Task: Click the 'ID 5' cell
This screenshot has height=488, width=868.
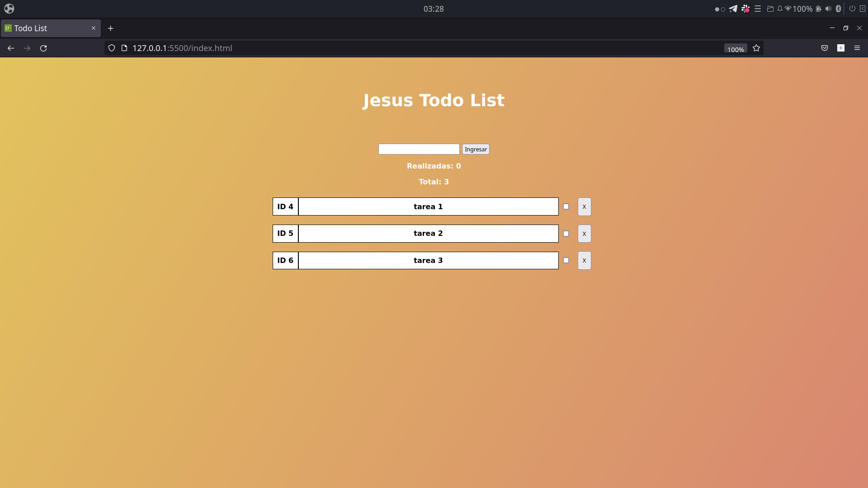Action: (285, 234)
